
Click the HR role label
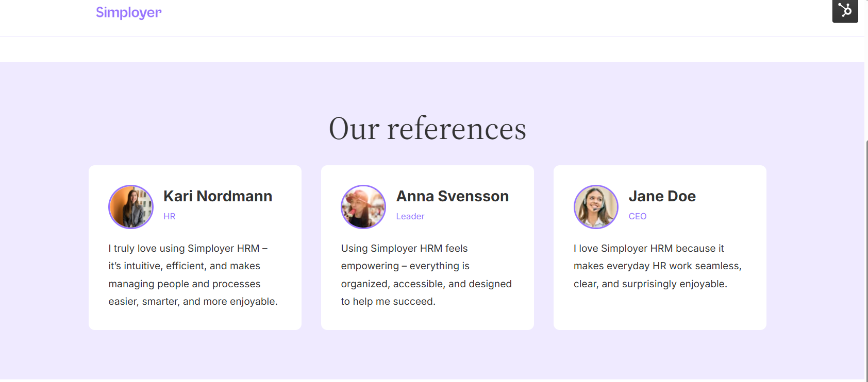click(x=170, y=217)
